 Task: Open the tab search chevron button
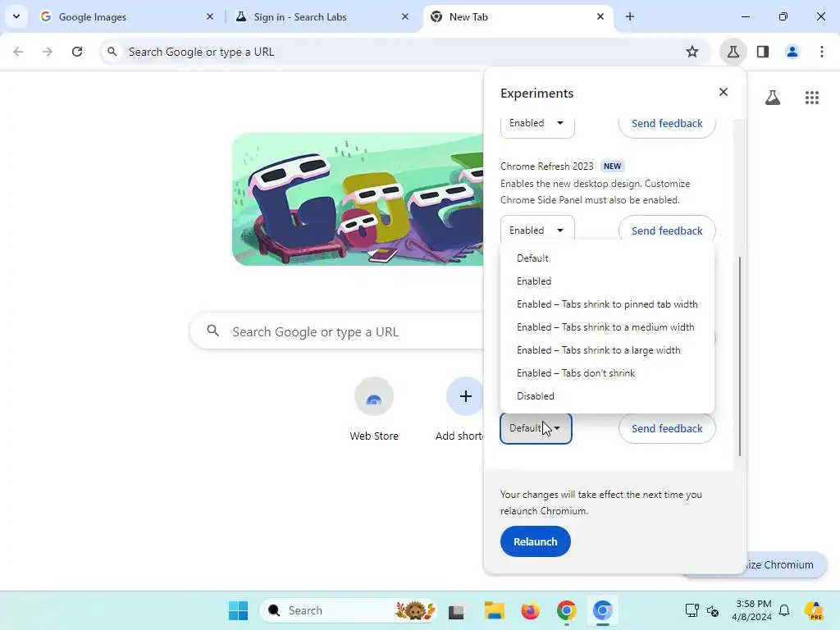16,16
